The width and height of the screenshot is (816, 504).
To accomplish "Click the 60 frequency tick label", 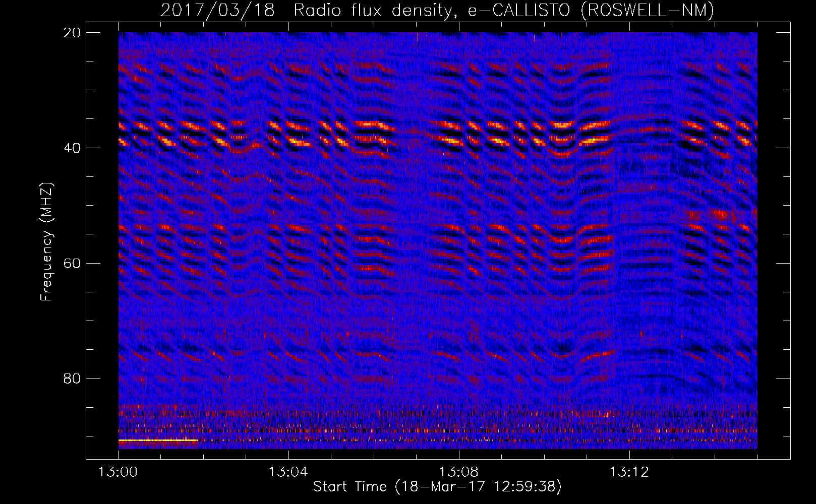I will tap(73, 263).
